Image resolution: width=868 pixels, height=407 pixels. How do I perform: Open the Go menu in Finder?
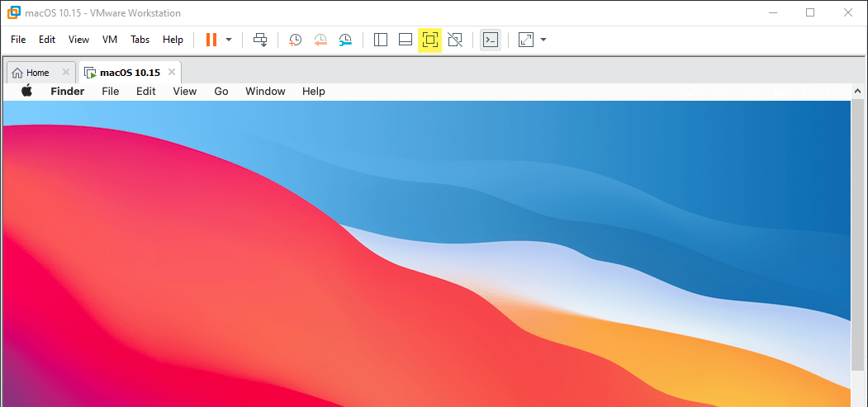(x=221, y=92)
